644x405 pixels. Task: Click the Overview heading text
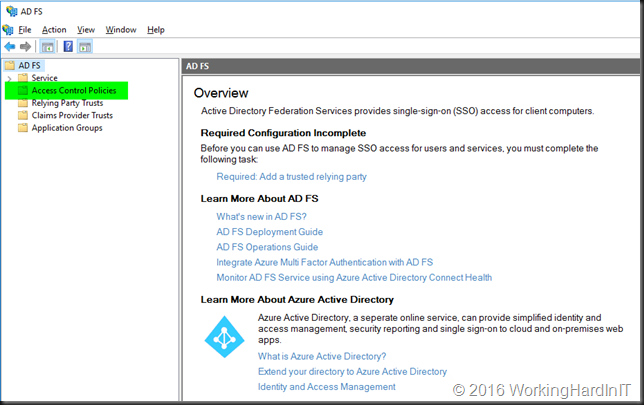[x=221, y=93]
